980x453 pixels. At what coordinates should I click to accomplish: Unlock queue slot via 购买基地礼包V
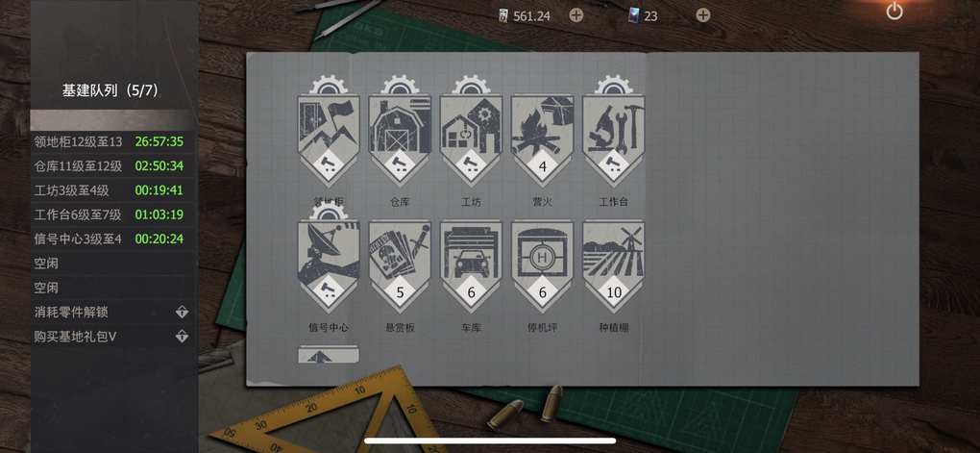click(113, 337)
